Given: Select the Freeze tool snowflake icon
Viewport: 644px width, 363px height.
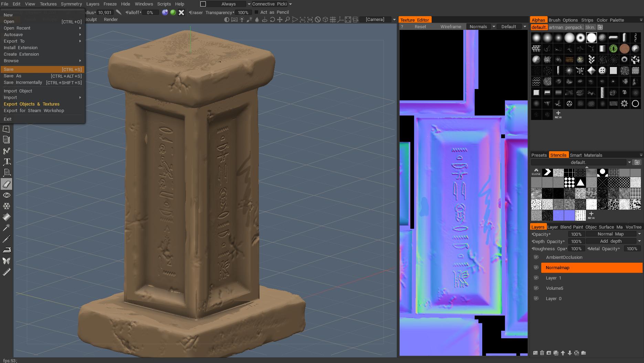Looking at the screenshot, I should (7, 206).
